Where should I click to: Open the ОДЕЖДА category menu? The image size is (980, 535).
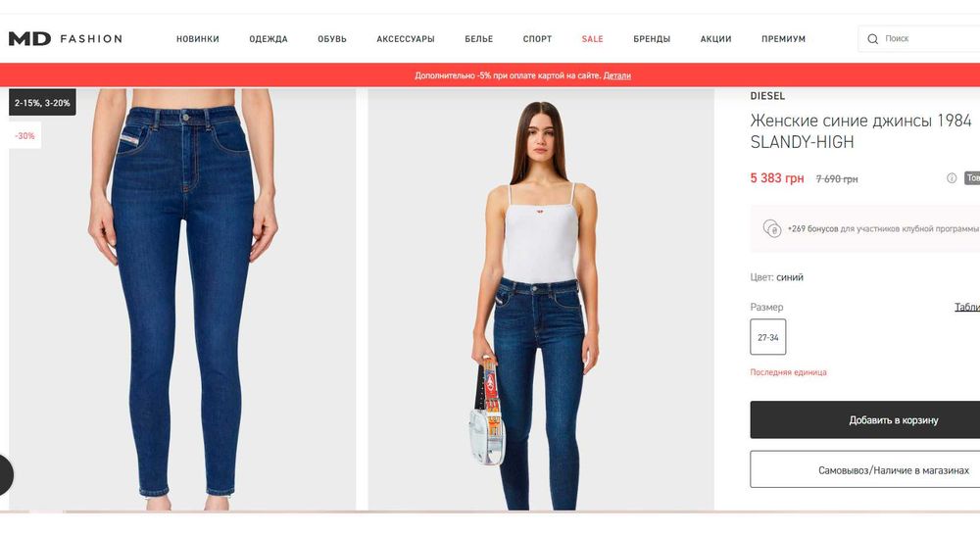pos(269,39)
